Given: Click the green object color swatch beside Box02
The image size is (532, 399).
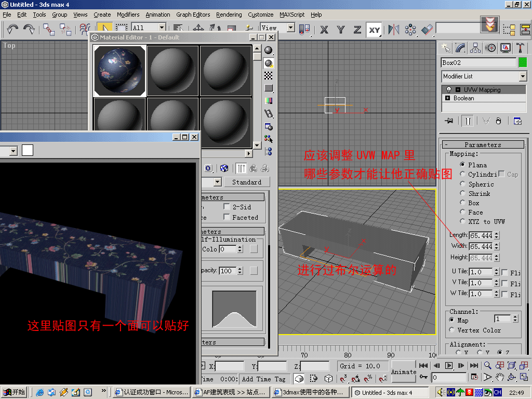Looking at the screenshot, I should [x=523, y=62].
